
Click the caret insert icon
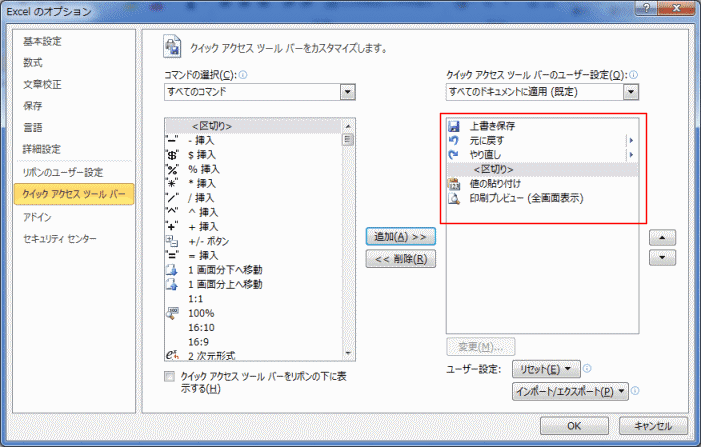tap(172, 212)
